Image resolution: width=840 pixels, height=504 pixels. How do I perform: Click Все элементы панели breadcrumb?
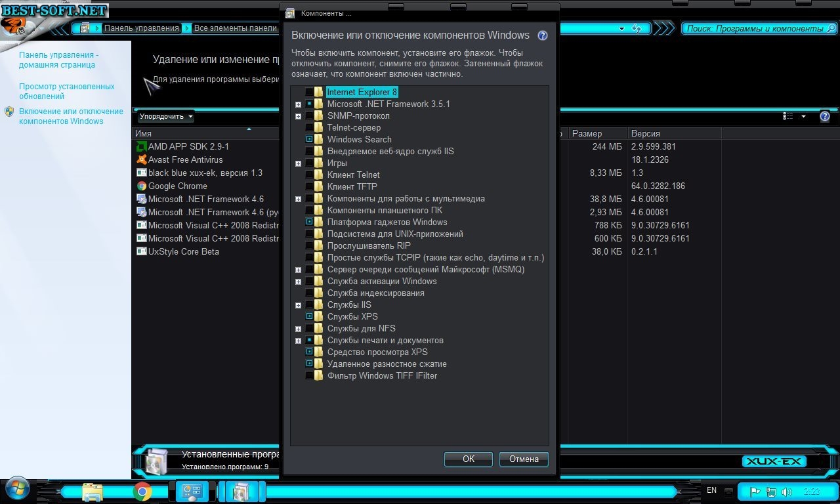click(x=236, y=28)
